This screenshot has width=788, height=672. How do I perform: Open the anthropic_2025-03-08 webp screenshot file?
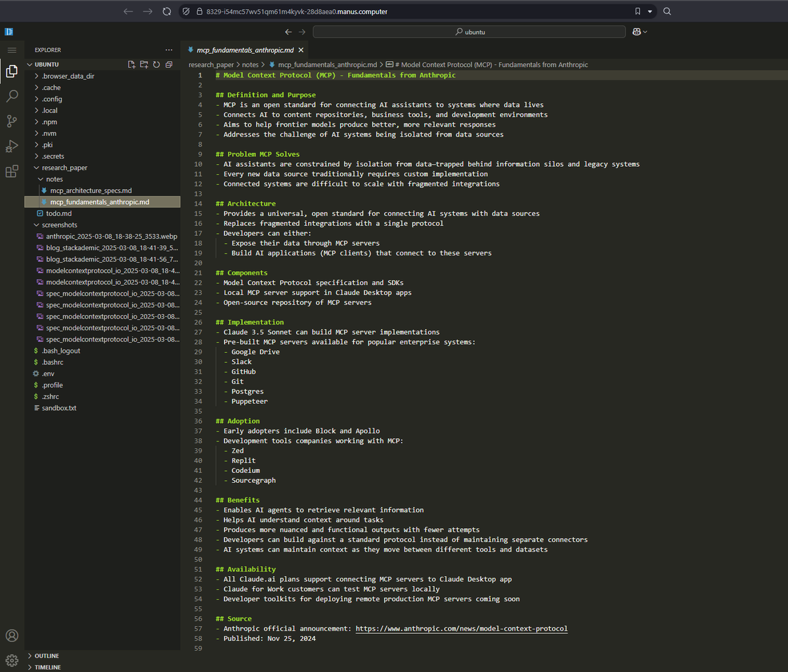click(112, 236)
